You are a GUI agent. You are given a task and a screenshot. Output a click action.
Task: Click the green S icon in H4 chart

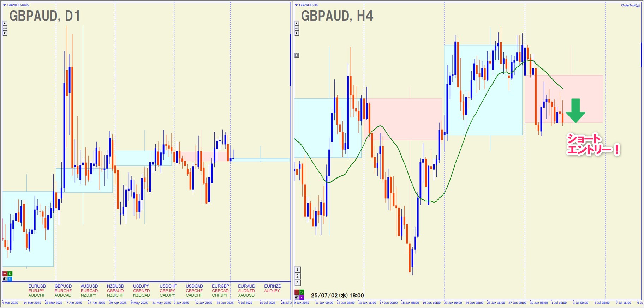tap(302, 292)
